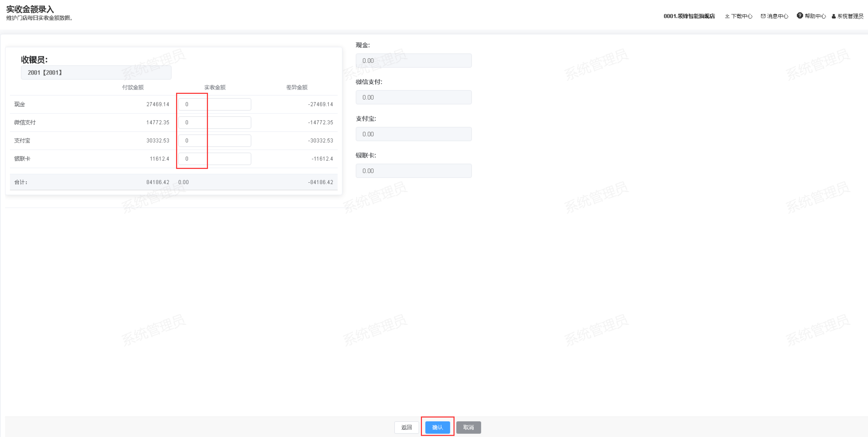This screenshot has height=437, width=868.
Task: Open the message center envelope icon
Action: tap(763, 16)
